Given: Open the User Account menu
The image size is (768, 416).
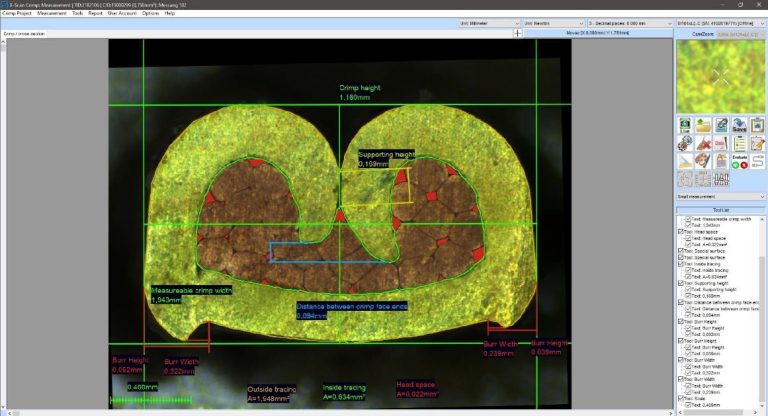Looking at the screenshot, I should 122,13.
